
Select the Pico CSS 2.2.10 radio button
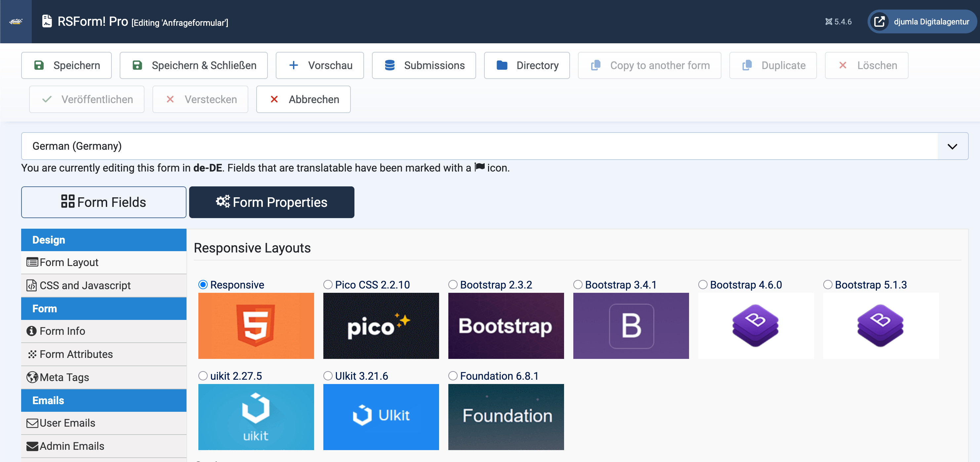pyautogui.click(x=328, y=285)
